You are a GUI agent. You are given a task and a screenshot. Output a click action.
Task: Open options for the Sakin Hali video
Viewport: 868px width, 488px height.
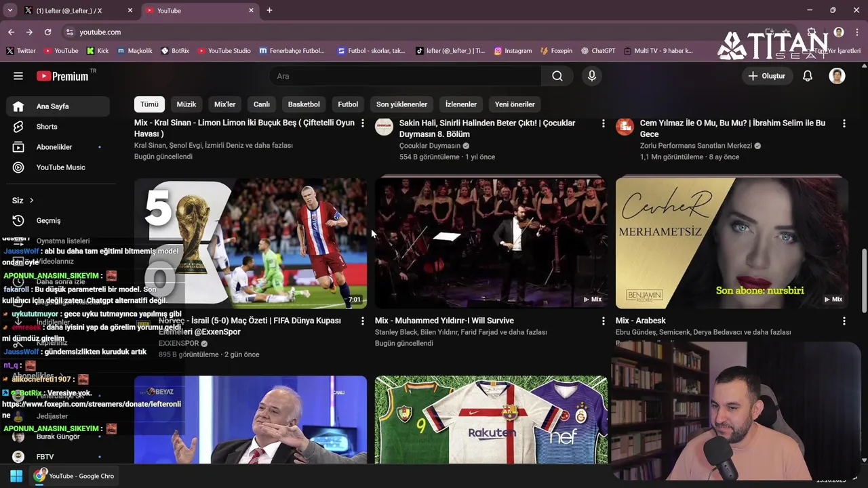pyautogui.click(x=604, y=123)
